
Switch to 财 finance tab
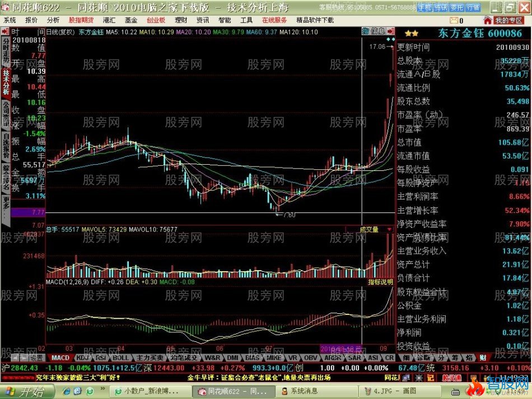(483, 358)
